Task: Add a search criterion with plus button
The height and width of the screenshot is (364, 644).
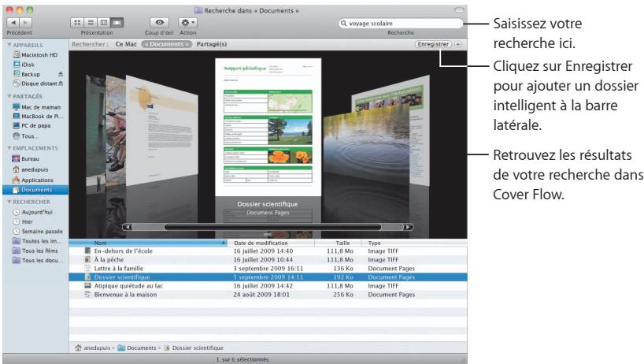Action: pos(458,44)
